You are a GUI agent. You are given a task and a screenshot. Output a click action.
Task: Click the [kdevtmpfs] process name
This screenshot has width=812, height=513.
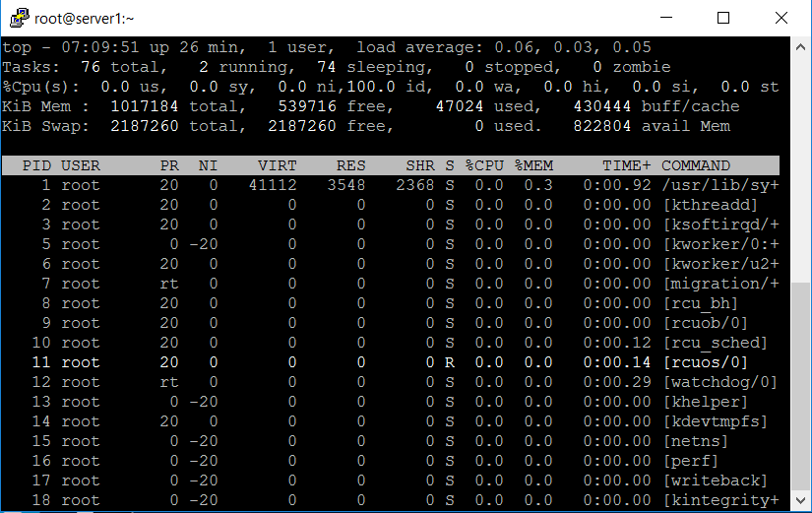click(x=716, y=421)
